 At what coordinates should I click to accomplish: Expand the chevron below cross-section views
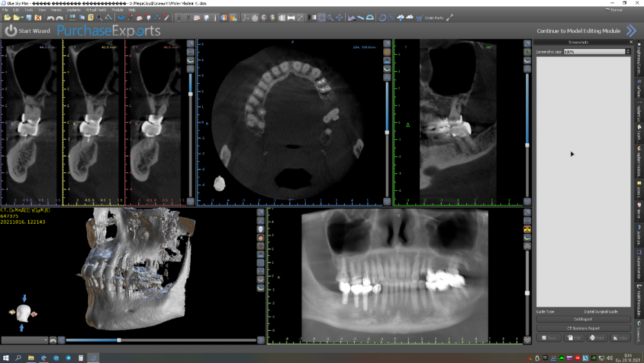191,202
